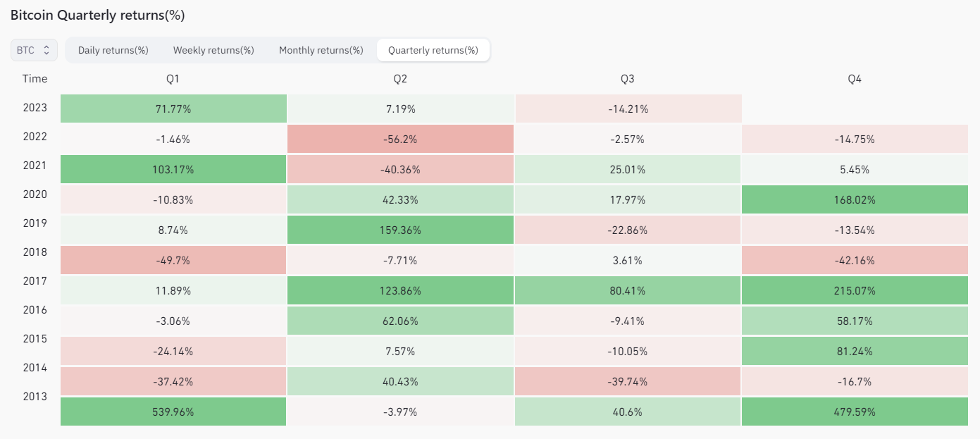
Task: Click the Time column header
Action: click(35, 79)
